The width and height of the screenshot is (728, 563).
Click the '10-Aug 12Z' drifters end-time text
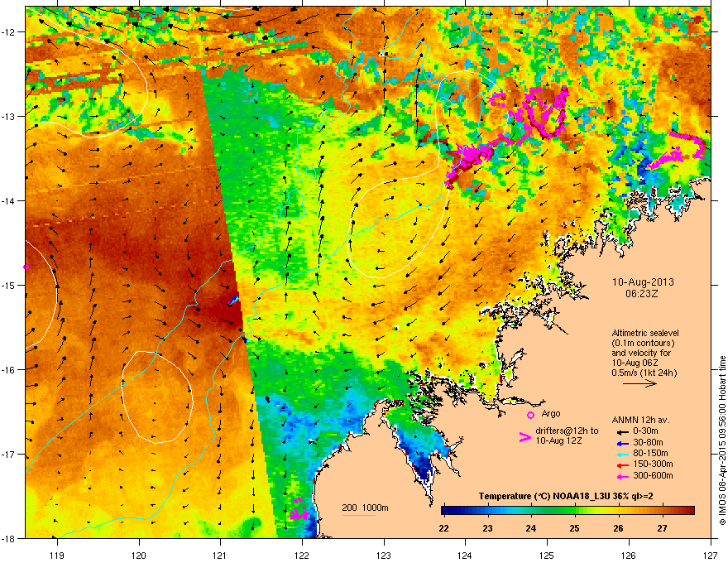tap(559, 440)
